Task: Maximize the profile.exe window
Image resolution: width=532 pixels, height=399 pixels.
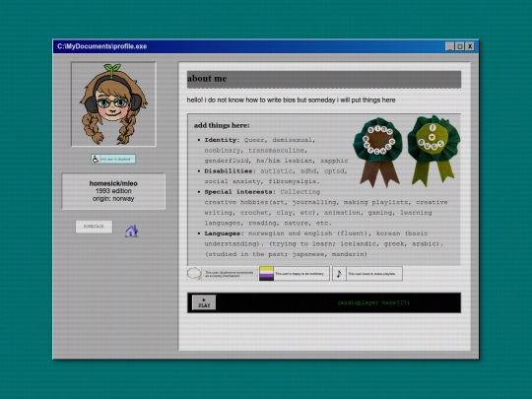Action: tap(460, 46)
